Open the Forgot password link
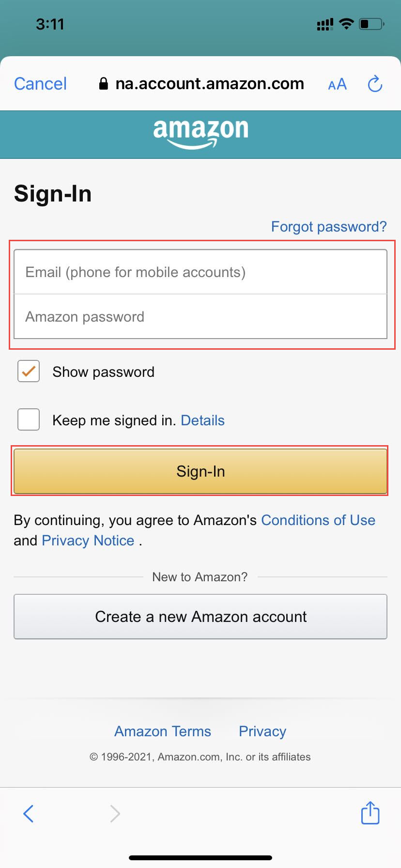Viewport: 401px width, 868px height. [329, 227]
